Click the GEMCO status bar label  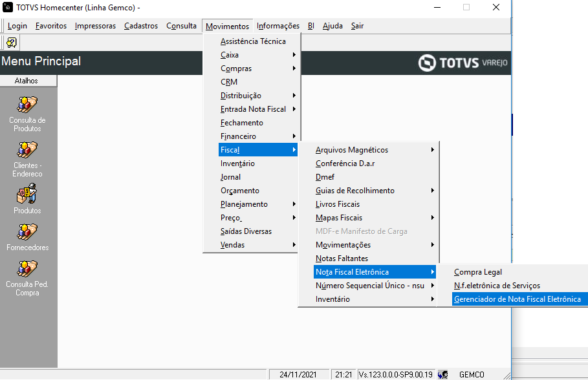(472, 374)
